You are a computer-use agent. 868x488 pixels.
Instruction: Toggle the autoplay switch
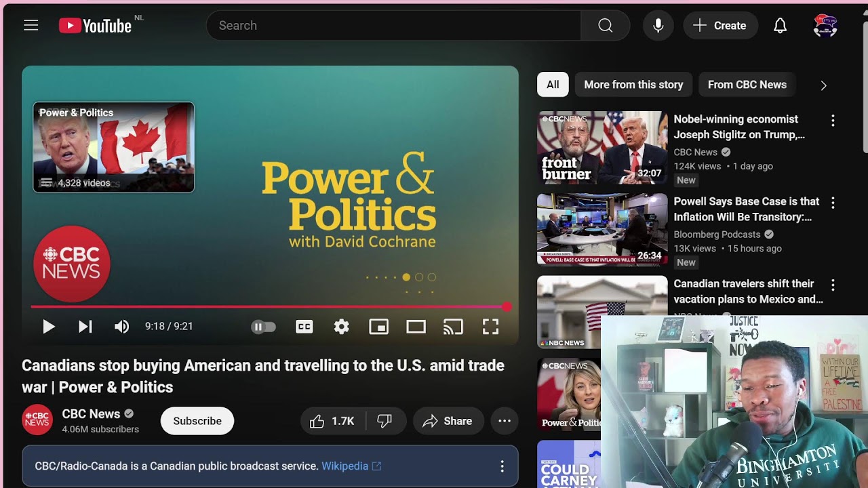point(264,327)
